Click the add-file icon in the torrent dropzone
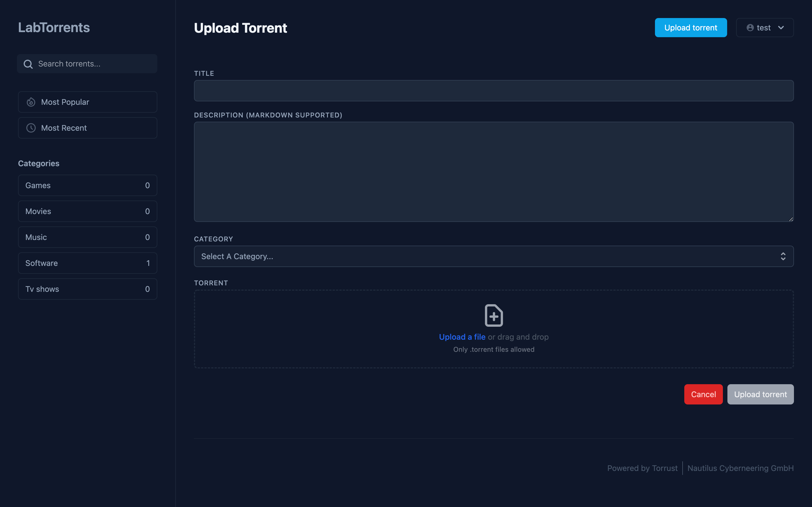This screenshot has height=507, width=812. [494, 315]
